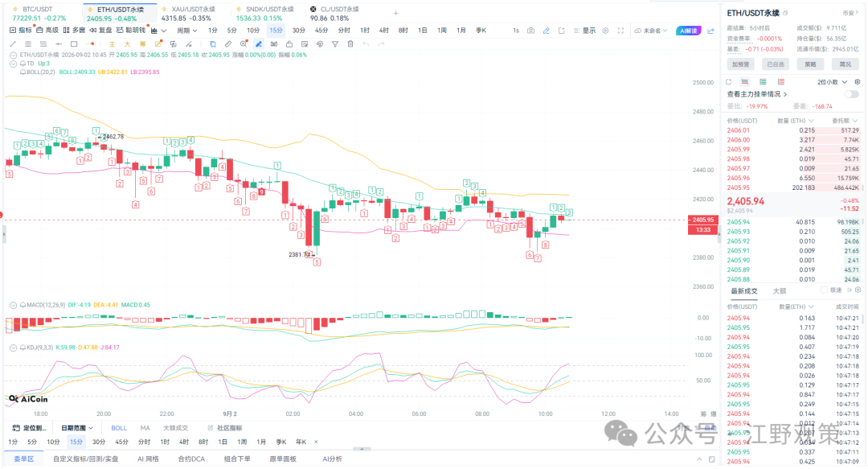
Task: Click the share arrow beside AI解读
Action: pos(710,31)
